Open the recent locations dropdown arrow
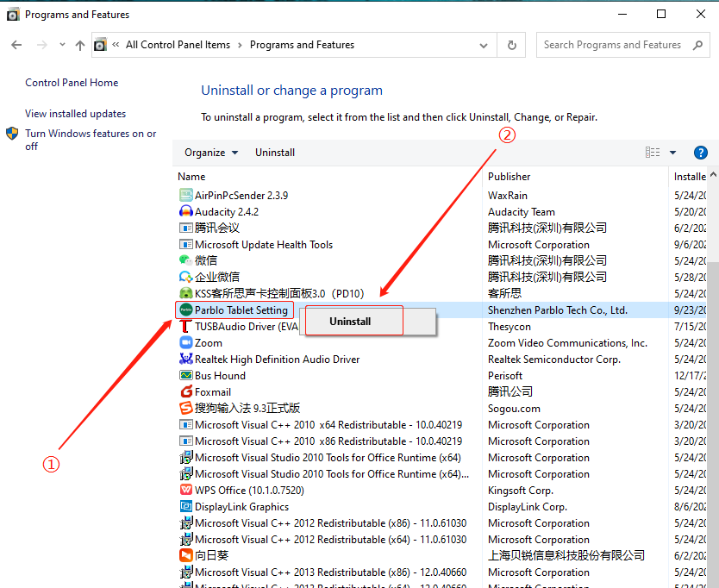Image resolution: width=719 pixels, height=588 pixels. 62,45
